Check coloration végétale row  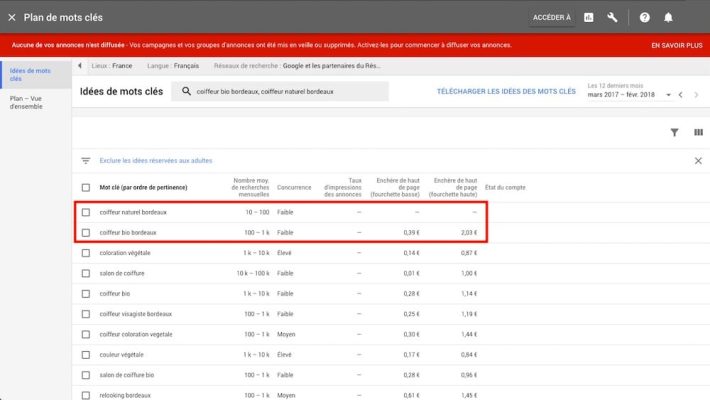click(x=86, y=253)
